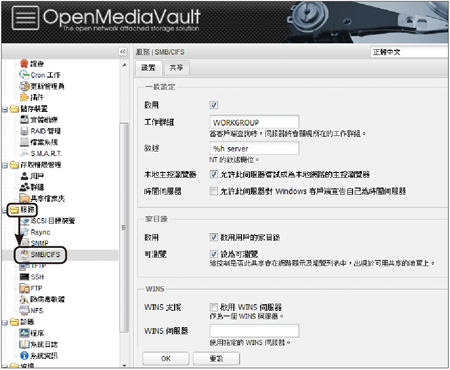Collapse the sidebar with the double-arrow button
Image resolution: width=450 pixels, height=370 pixels.
(x=123, y=52)
